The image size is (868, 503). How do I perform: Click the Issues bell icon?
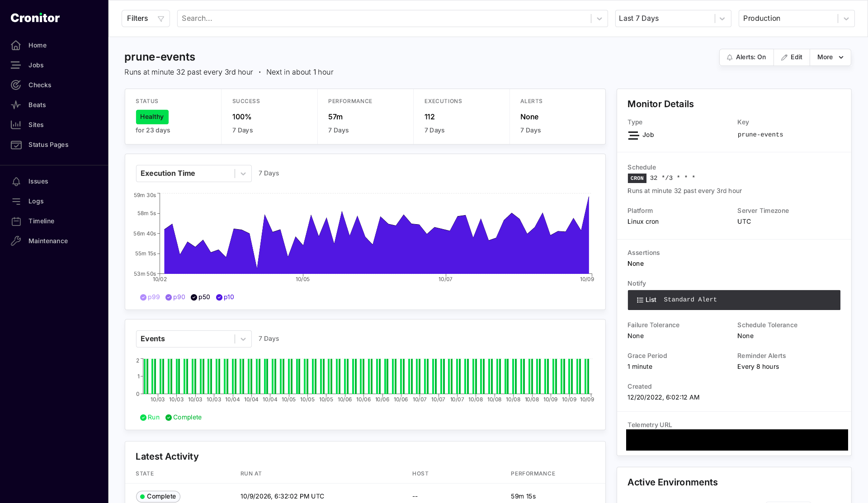(16, 181)
